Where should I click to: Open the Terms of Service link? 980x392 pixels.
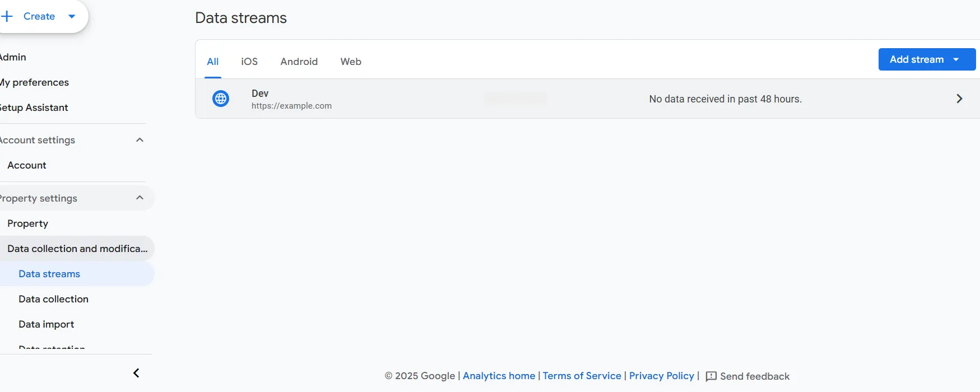point(582,376)
